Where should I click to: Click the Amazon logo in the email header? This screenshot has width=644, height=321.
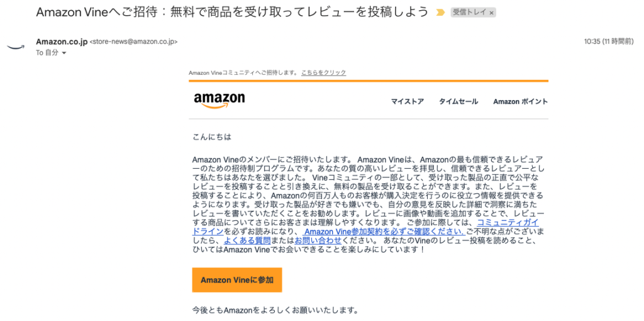tap(219, 101)
